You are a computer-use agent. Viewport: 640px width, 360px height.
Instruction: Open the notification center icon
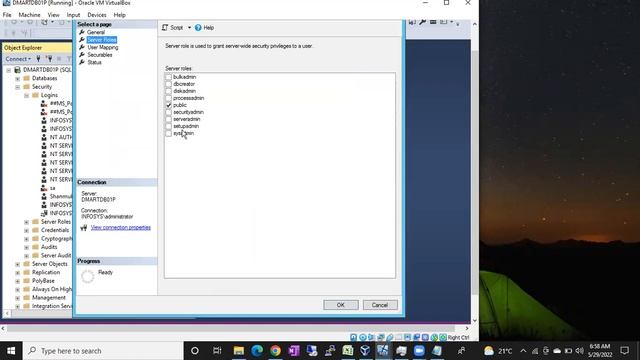click(x=624, y=351)
